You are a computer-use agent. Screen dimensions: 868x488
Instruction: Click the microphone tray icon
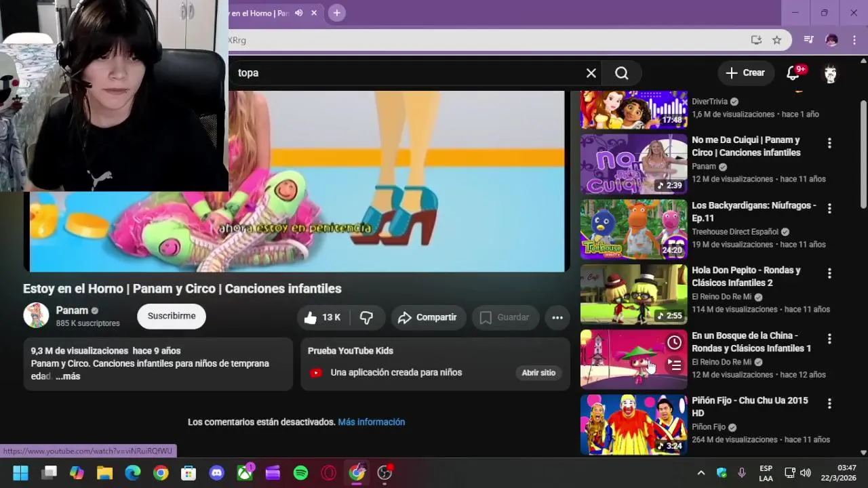point(742,473)
